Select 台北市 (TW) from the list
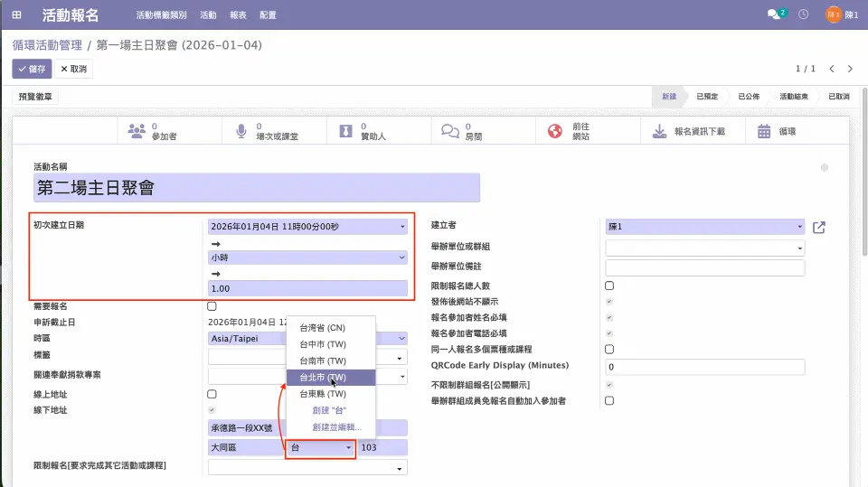Screen dimensions: 868x487 pyautogui.click(x=323, y=377)
